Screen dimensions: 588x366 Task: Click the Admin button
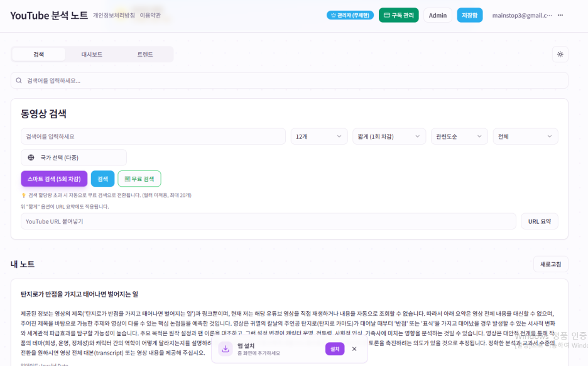tap(438, 15)
